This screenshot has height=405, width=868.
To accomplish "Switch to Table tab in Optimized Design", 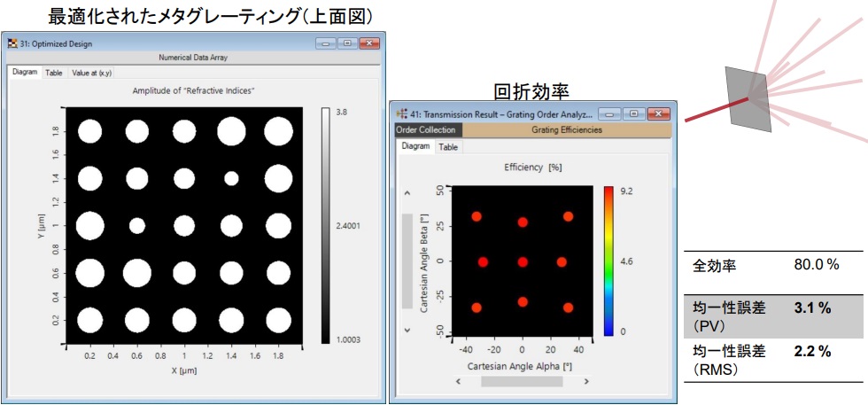I will click(x=54, y=73).
